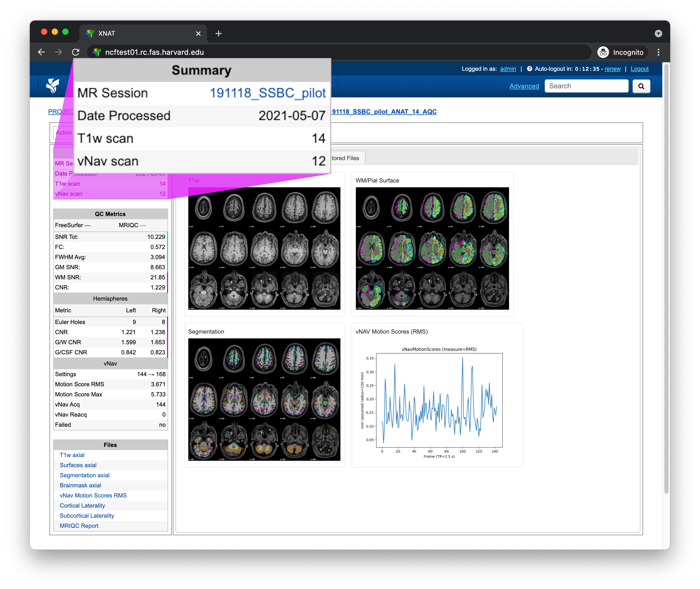Click the Euler Holes row label
Viewport: 700px width, 589px height.
[70, 322]
